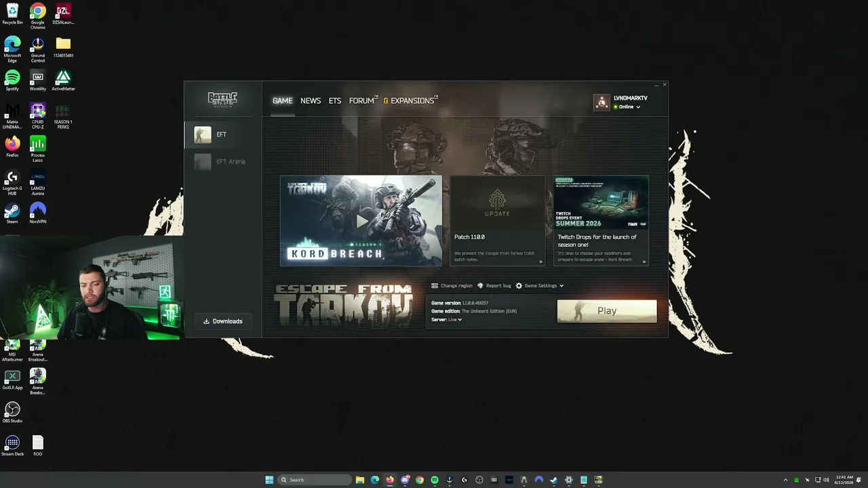Open GoXLR App desktop shortcut
Viewport: 868px width, 488px height.
click(12, 380)
